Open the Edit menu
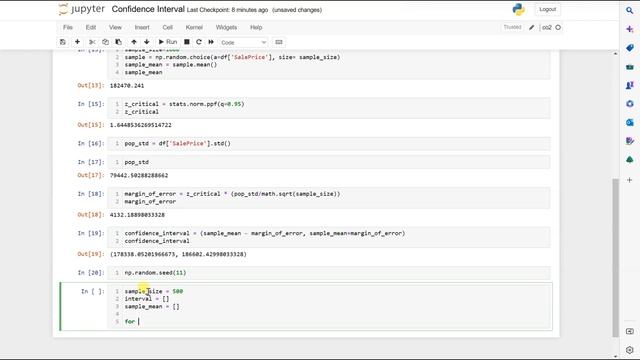 [x=91, y=27]
